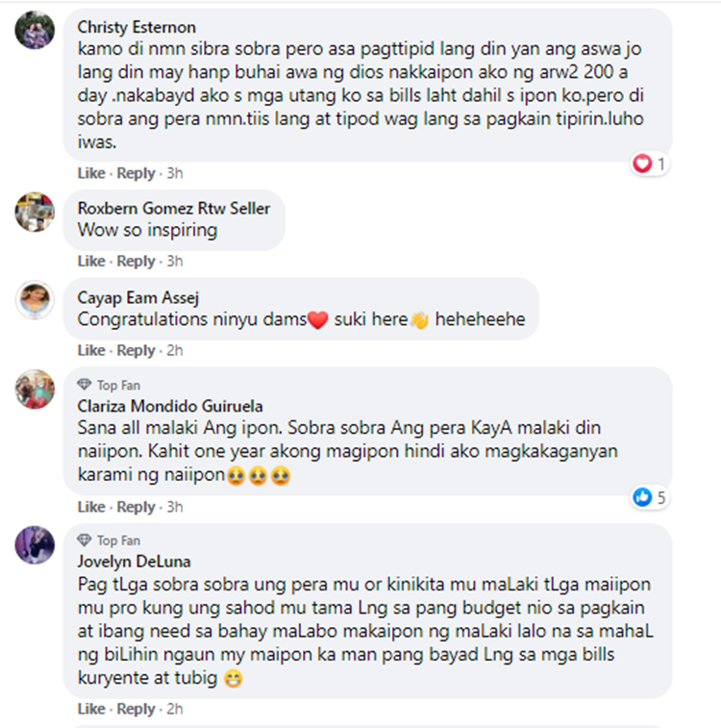Screen dimensions: 721x728
Task: Like the 'Wow so inspiring' comment
Action: click(91, 261)
